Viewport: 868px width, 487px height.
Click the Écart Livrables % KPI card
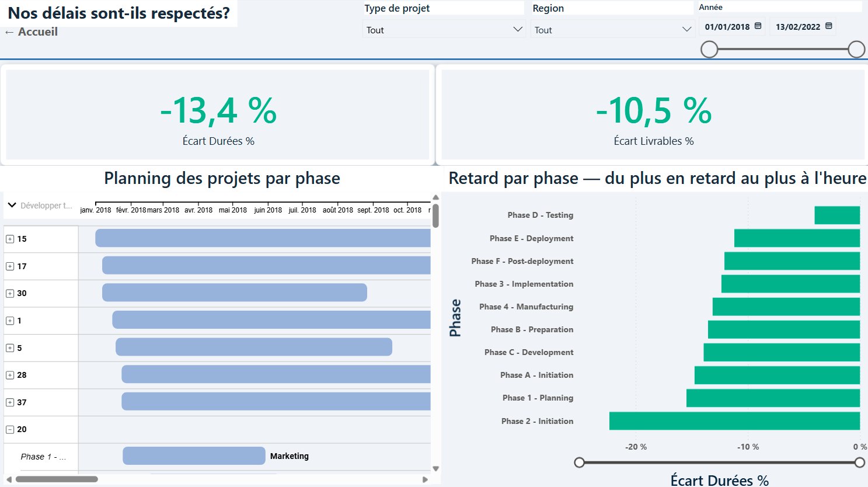653,114
